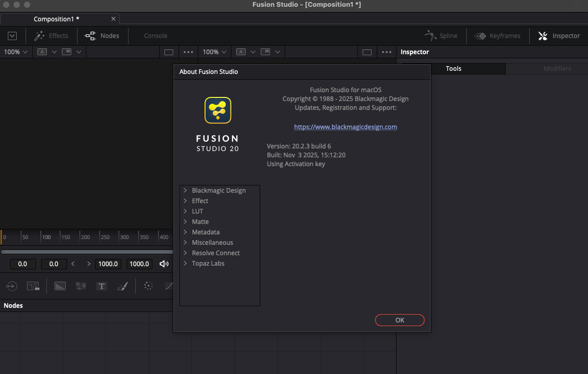Toggle the audio mute speaker icon
This screenshot has height=374, width=588.
(164, 264)
